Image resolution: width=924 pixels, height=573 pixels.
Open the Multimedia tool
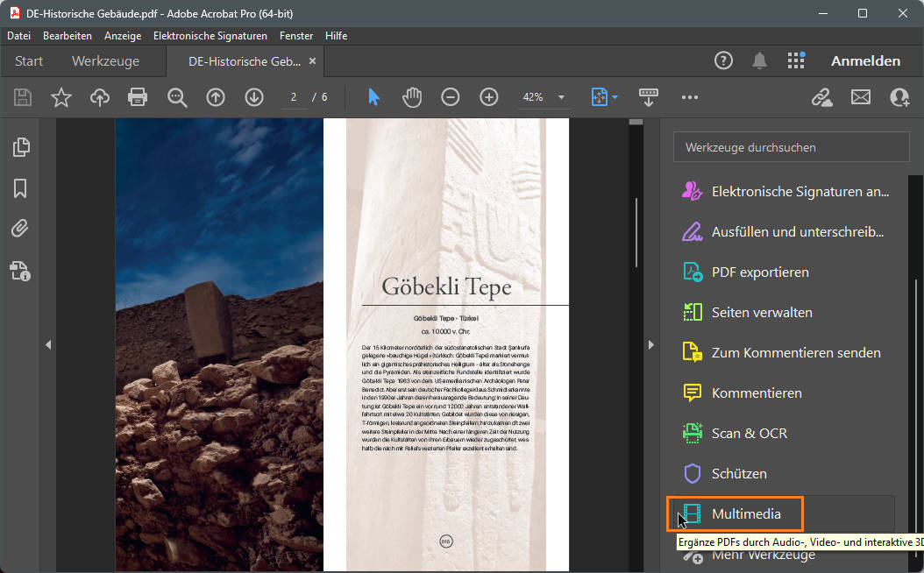785,513
